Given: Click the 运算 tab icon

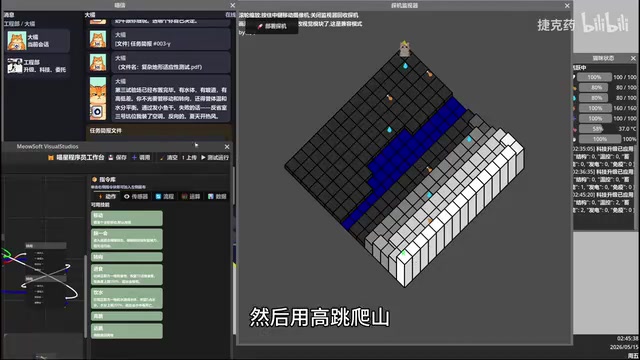Looking at the screenshot, I should click(x=184, y=196).
